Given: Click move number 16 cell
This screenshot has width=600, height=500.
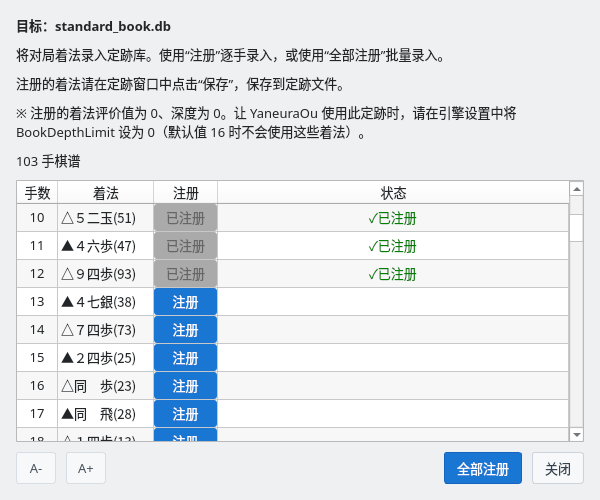Looking at the screenshot, I should [x=37, y=386].
